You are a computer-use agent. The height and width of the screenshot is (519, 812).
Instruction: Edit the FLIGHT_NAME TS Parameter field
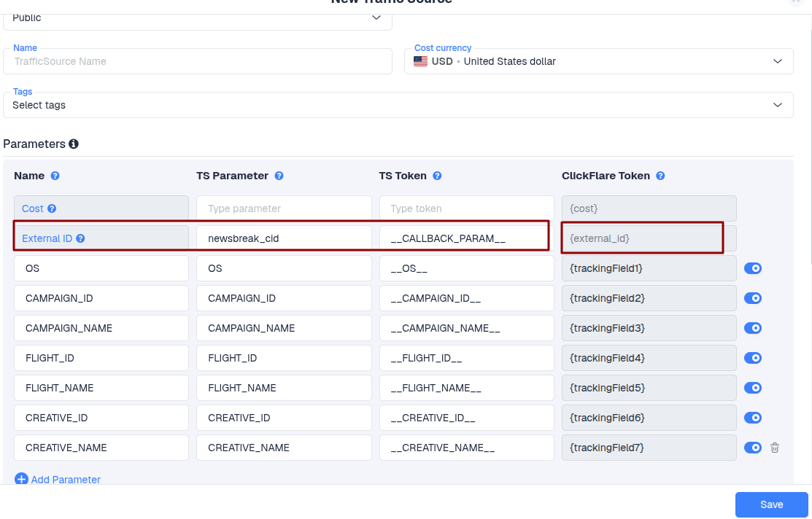coord(284,388)
